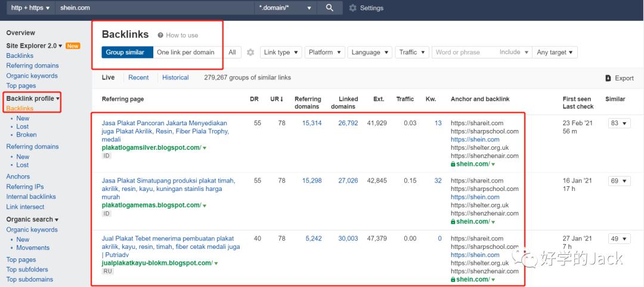
Task: Click the Export download icon
Action: [608, 78]
